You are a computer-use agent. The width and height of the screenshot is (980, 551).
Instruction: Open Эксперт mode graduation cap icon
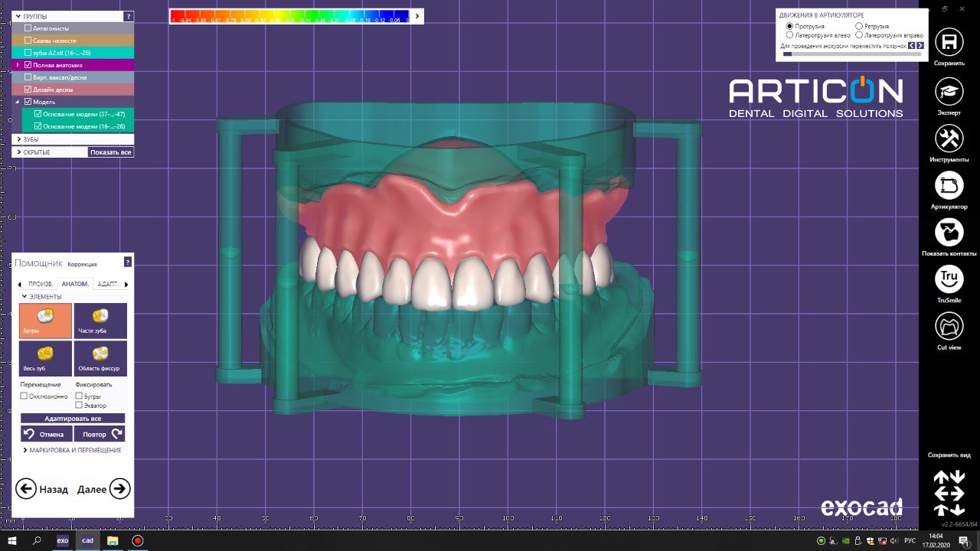(949, 91)
